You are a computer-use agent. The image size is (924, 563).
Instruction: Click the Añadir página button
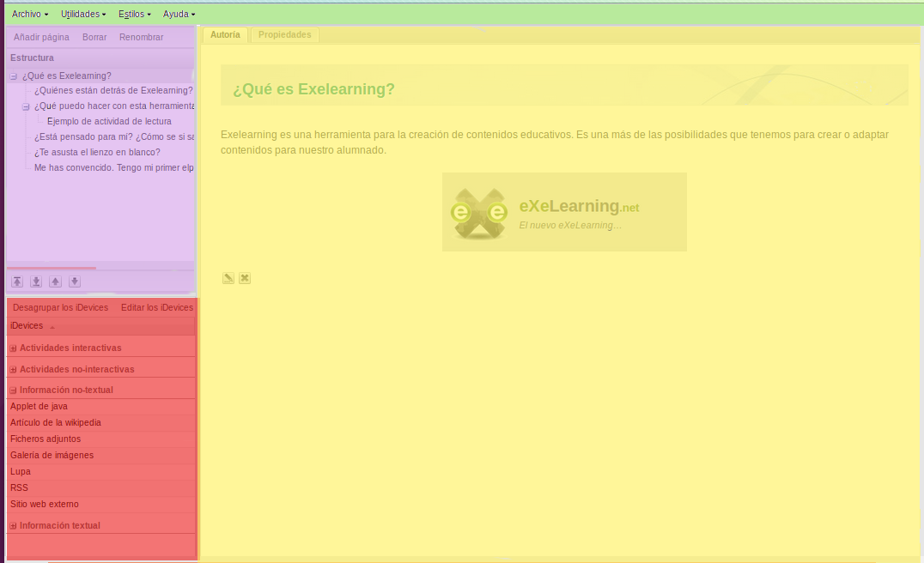[x=41, y=37]
